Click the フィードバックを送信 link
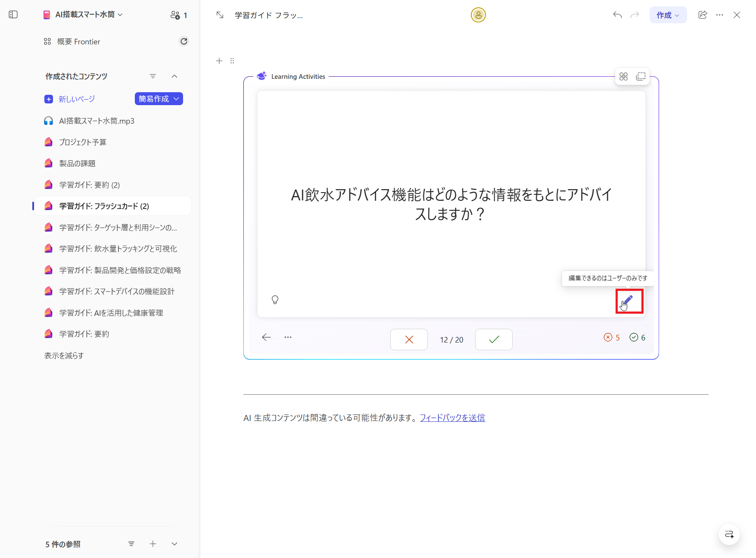This screenshot has height=558, width=756. [452, 417]
